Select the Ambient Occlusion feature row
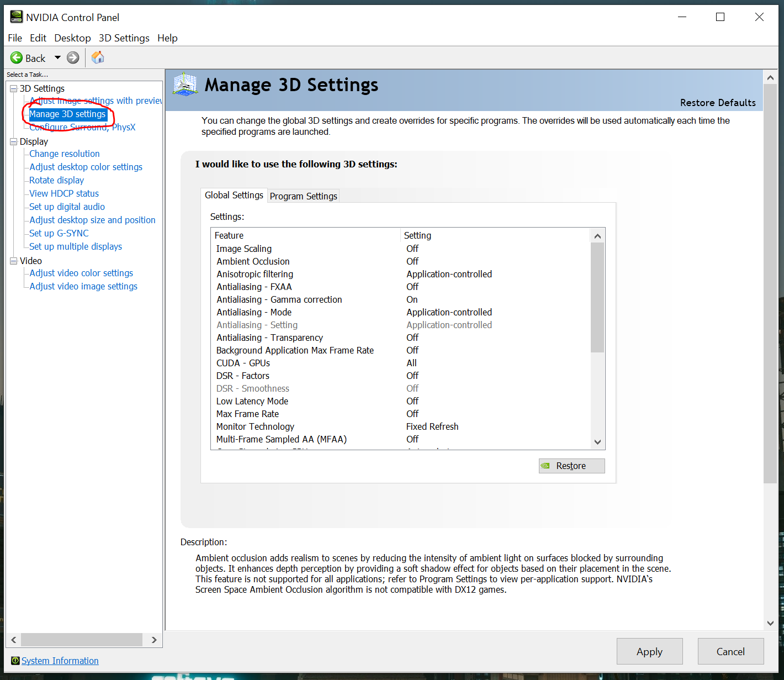 pyautogui.click(x=401, y=261)
